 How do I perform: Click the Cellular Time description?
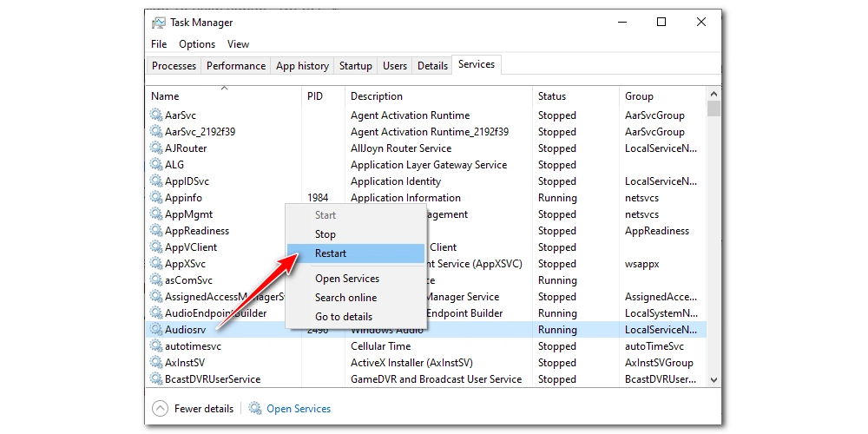click(381, 346)
